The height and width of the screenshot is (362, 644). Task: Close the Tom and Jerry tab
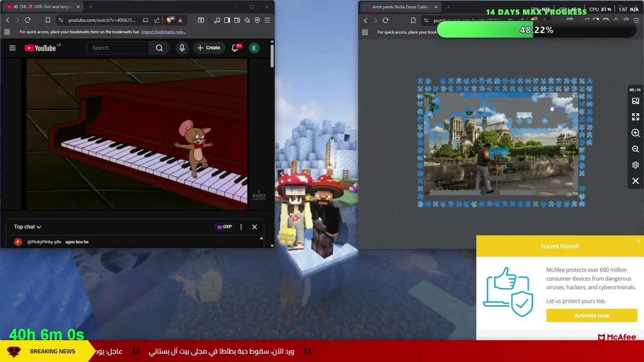click(77, 7)
